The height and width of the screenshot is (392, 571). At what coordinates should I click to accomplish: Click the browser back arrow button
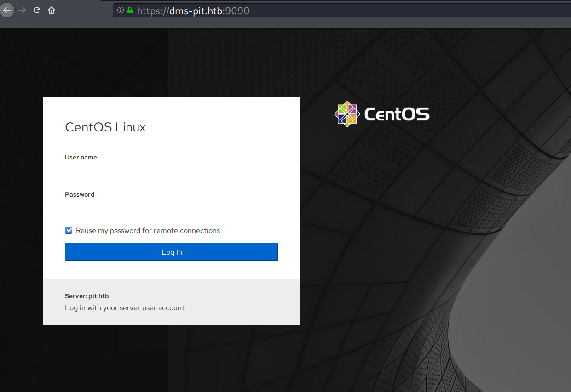point(7,10)
